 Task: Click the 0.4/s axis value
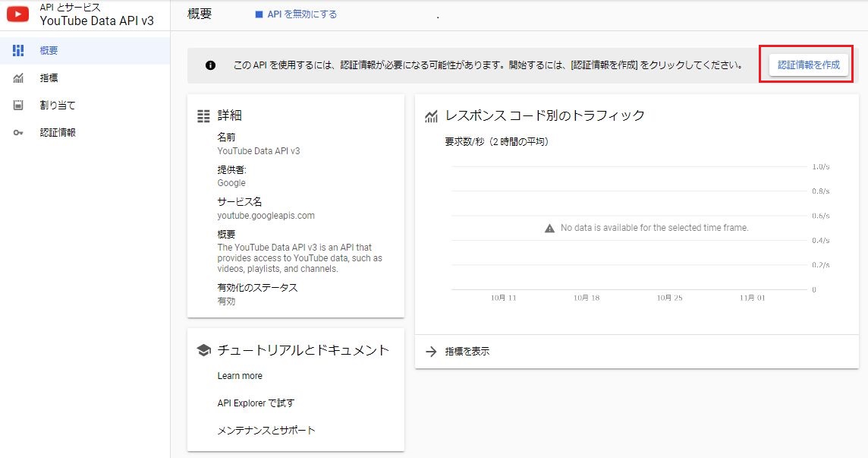coord(821,241)
